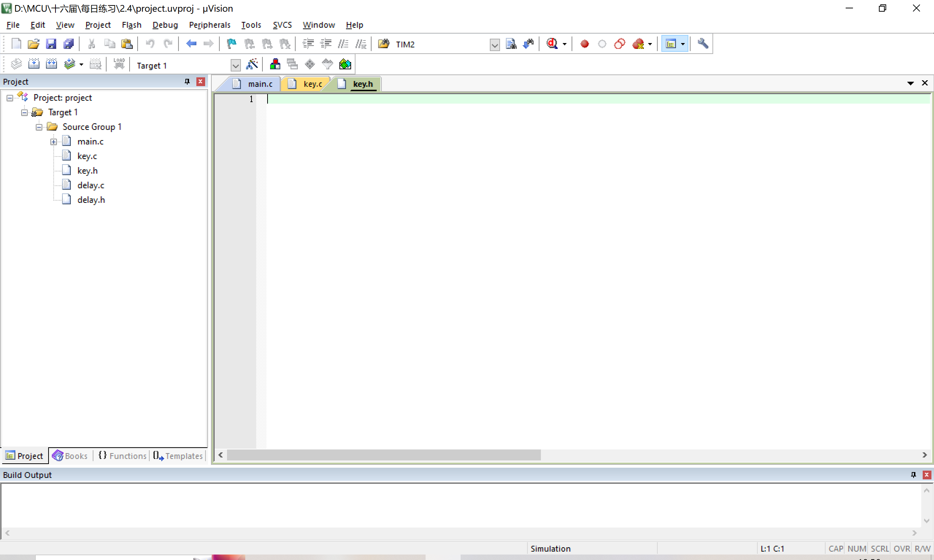
Task: Click the Save All files icon
Action: pos(69,44)
